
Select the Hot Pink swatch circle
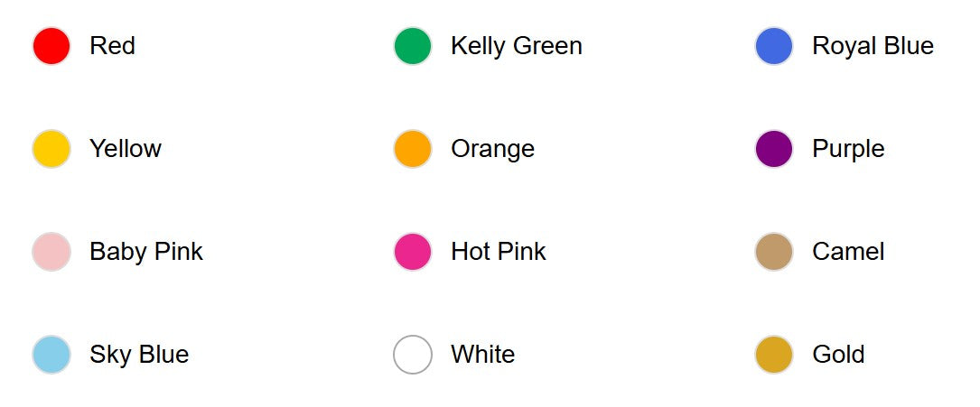coord(413,252)
